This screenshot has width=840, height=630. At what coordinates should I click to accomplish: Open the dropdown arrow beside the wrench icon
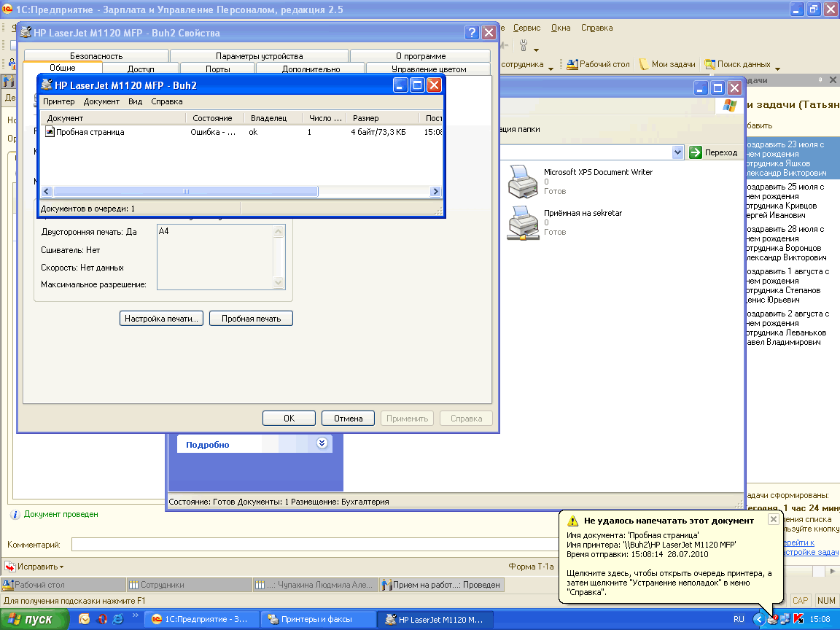pyautogui.click(x=536, y=50)
